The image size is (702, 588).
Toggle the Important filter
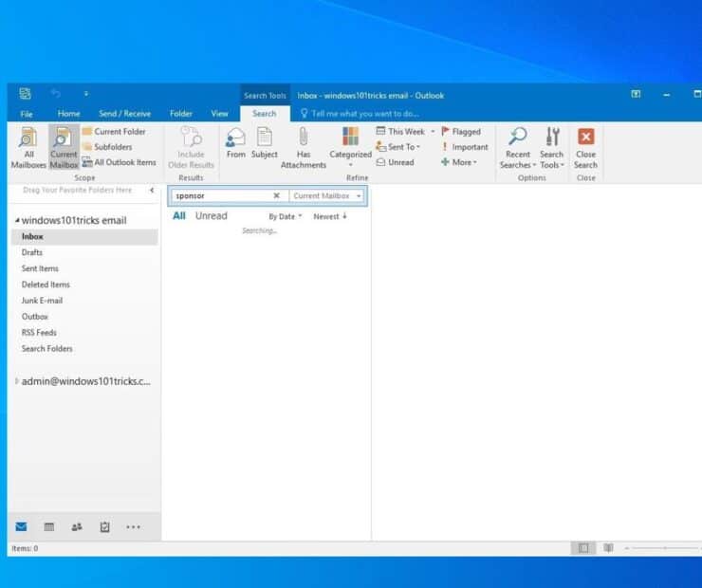(x=464, y=147)
